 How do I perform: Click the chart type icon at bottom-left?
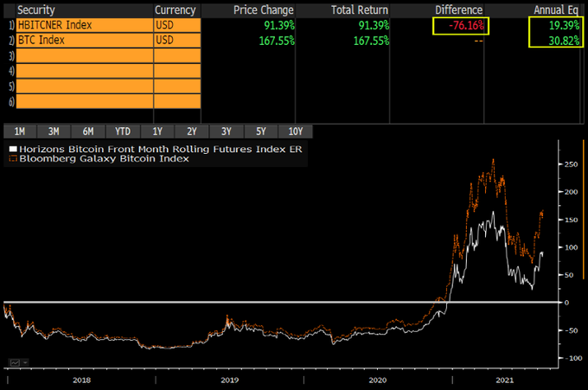click(x=14, y=361)
